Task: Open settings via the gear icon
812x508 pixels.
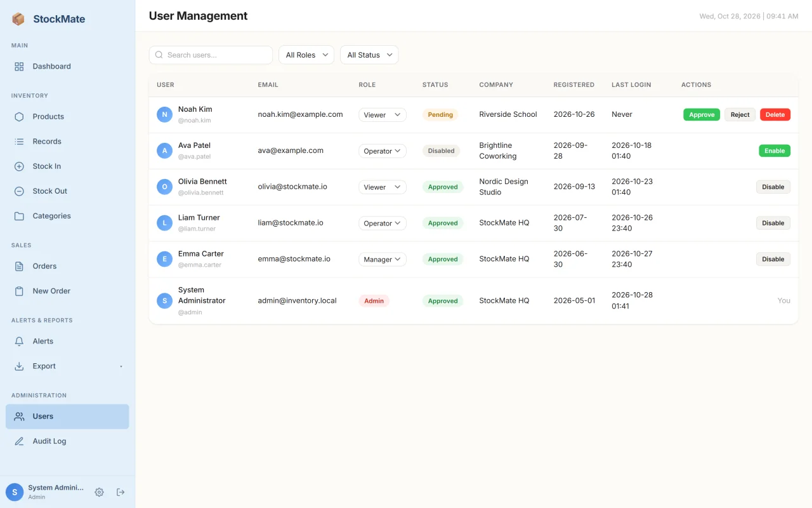Action: (99, 492)
